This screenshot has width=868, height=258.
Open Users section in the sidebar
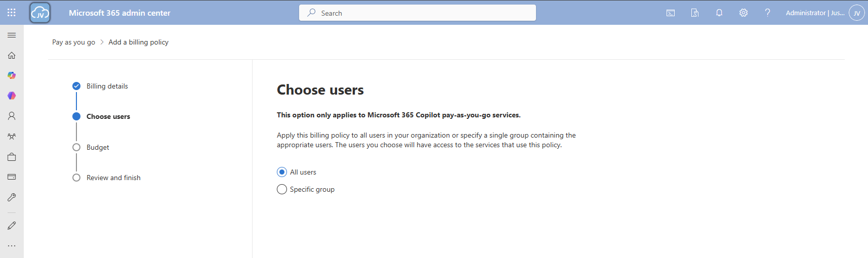click(12, 116)
